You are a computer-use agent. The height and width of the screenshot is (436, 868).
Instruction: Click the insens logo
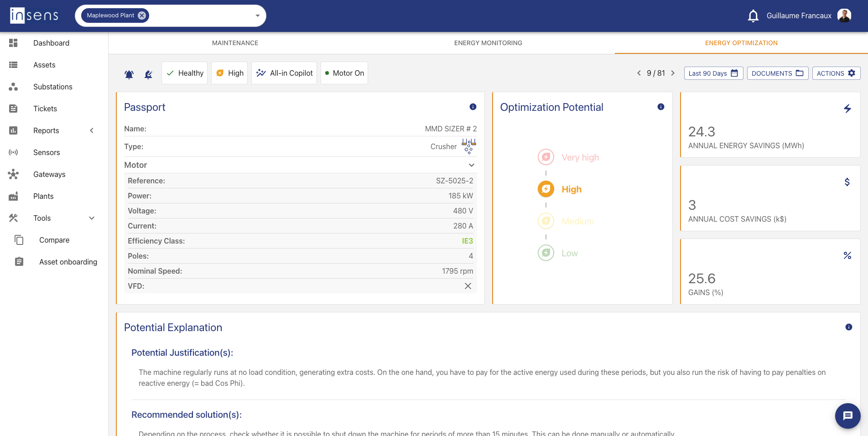point(34,16)
